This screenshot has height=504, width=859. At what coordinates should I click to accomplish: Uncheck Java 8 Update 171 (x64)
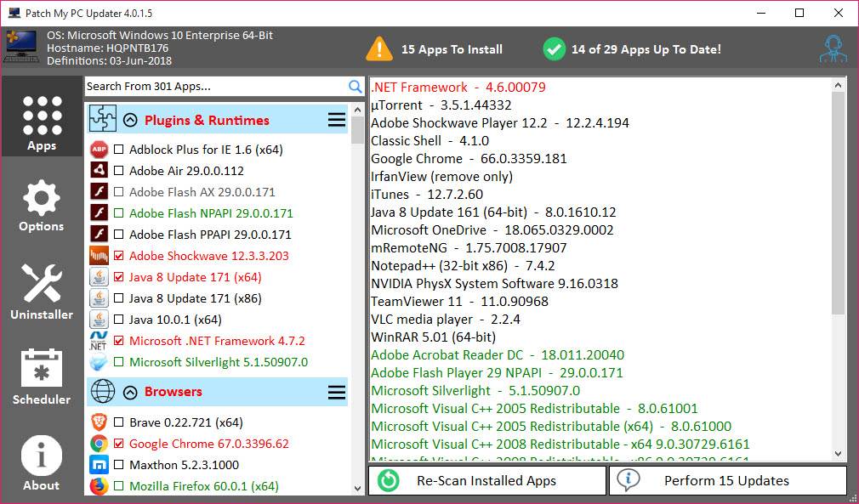[x=119, y=277]
